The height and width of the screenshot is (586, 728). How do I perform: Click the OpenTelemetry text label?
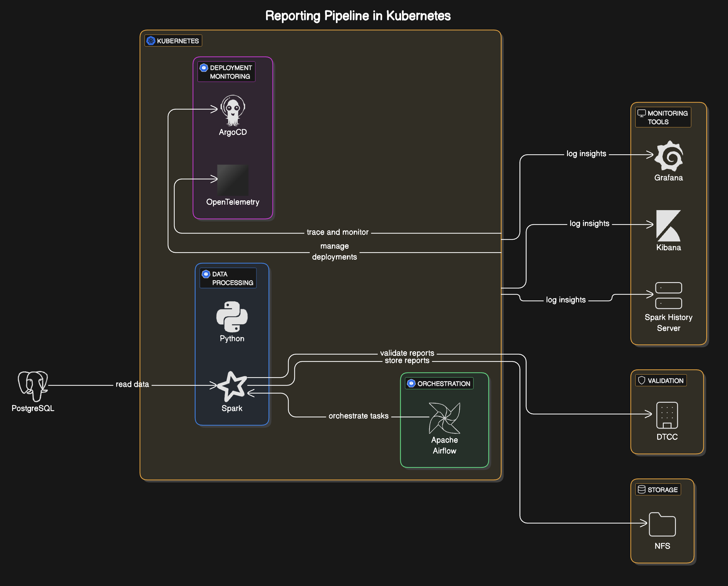(233, 202)
